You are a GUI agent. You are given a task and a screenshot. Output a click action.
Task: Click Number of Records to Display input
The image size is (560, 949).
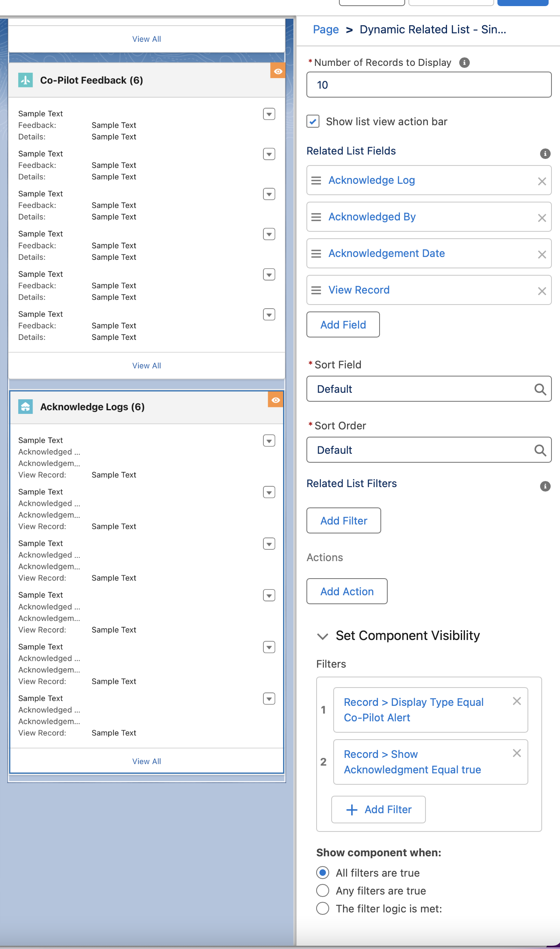click(x=429, y=85)
